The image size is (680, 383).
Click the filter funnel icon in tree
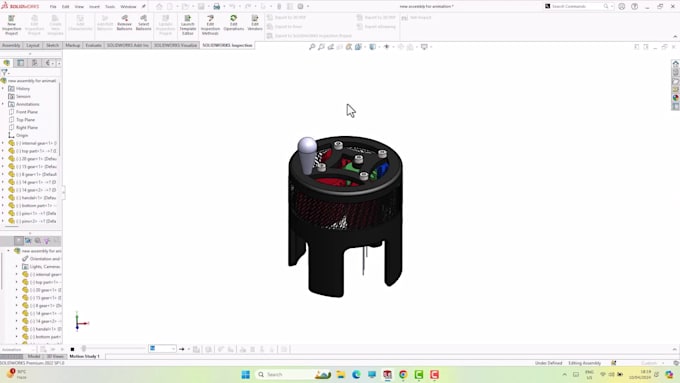click(4, 72)
